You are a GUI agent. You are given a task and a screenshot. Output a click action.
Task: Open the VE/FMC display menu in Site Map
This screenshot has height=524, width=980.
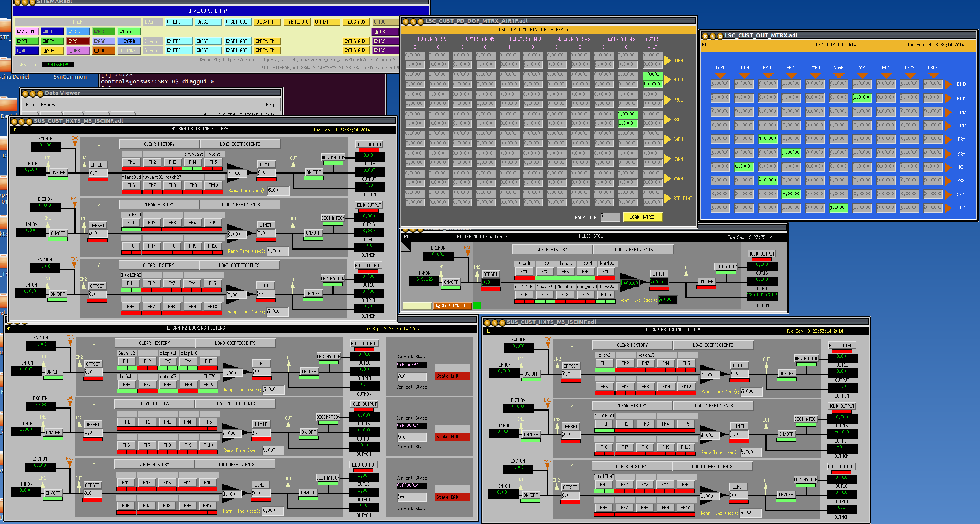[27, 31]
